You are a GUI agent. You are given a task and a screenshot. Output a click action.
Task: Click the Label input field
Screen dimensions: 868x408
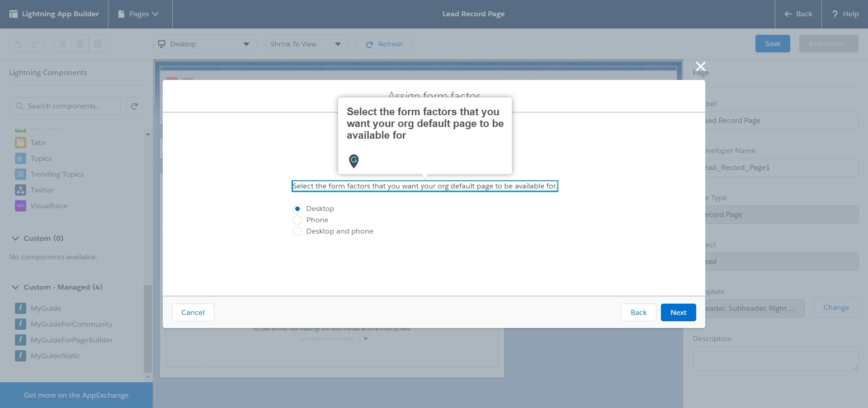point(782,121)
